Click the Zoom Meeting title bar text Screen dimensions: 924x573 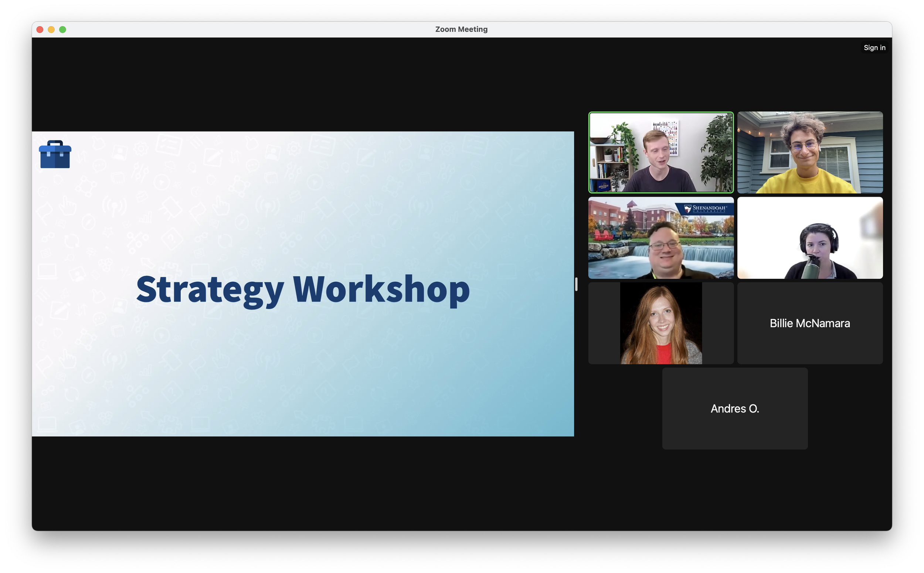tap(461, 30)
